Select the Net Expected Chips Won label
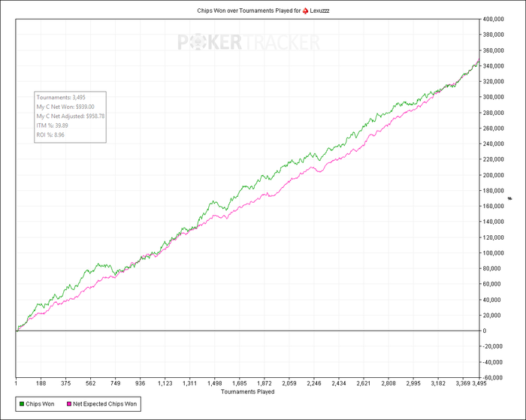Viewport: 526px width, 420px height. (104, 404)
